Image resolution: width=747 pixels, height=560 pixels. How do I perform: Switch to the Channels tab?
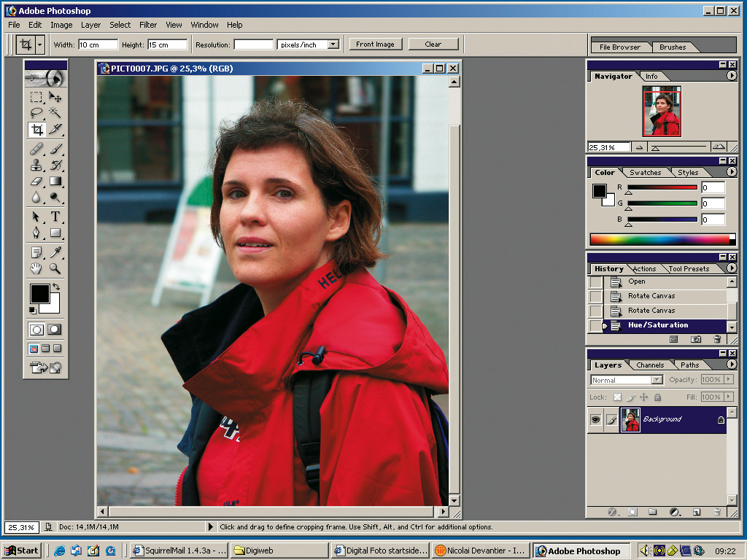(649, 365)
